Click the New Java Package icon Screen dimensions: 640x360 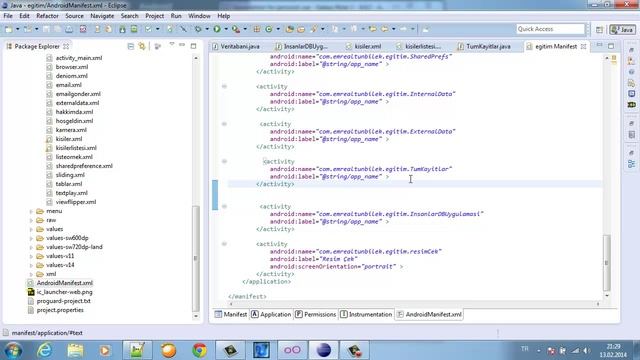257,29
